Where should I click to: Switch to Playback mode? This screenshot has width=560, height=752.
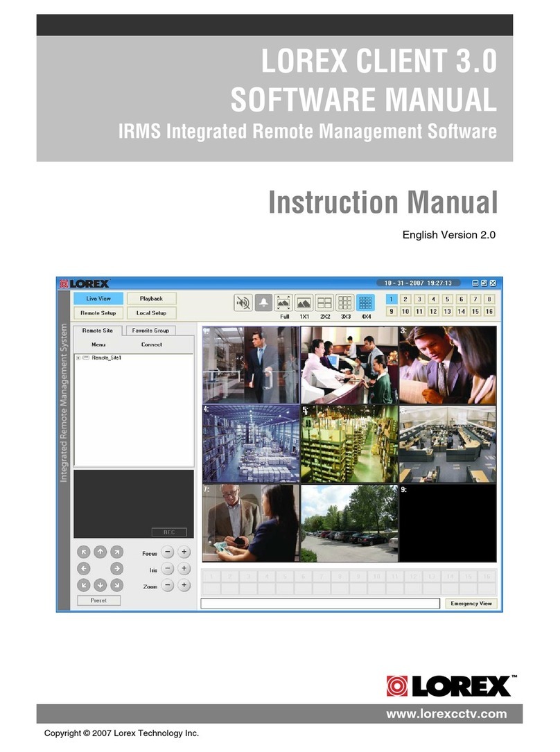(x=152, y=298)
